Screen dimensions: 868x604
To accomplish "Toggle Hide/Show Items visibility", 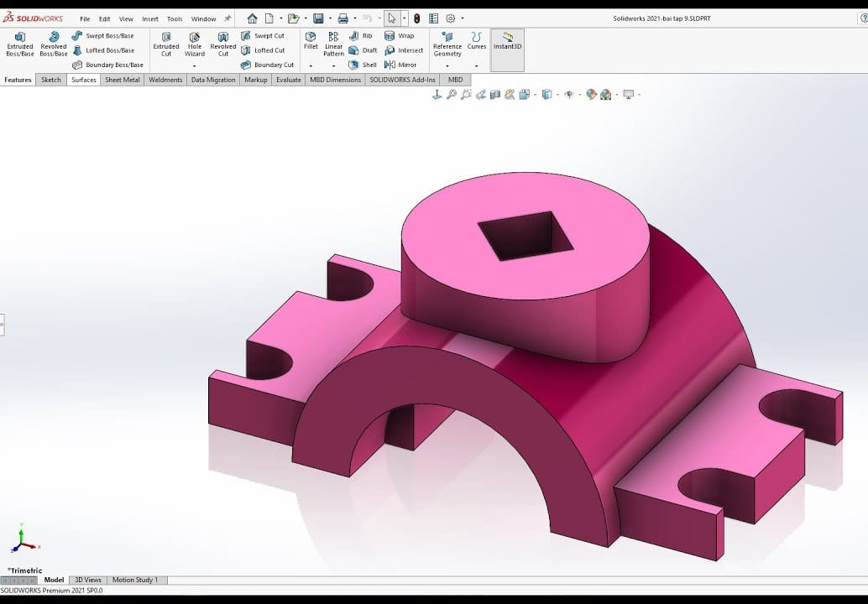I will pyautogui.click(x=569, y=94).
